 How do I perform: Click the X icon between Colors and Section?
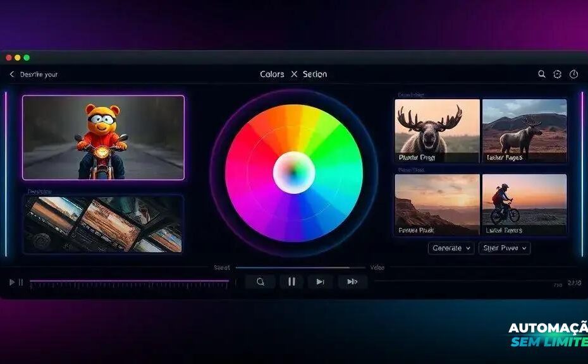click(x=294, y=75)
